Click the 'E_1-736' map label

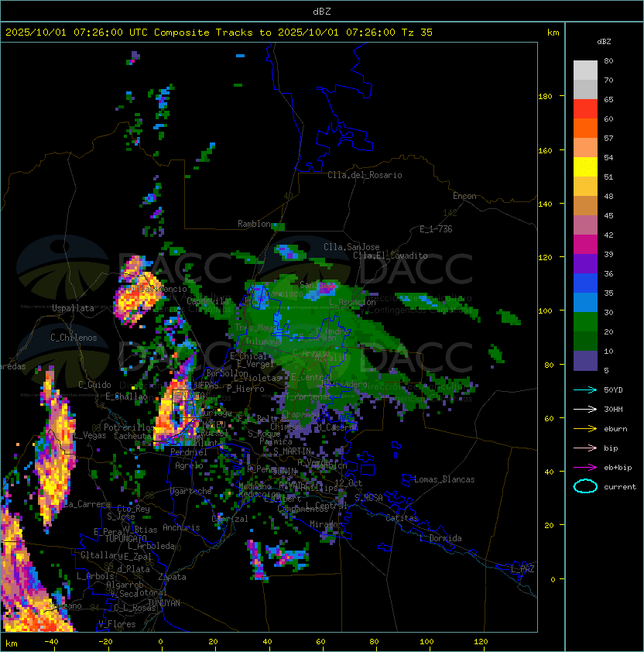click(436, 229)
